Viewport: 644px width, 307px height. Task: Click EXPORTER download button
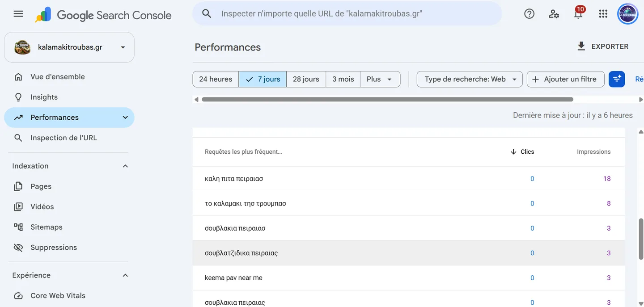pyautogui.click(x=603, y=46)
